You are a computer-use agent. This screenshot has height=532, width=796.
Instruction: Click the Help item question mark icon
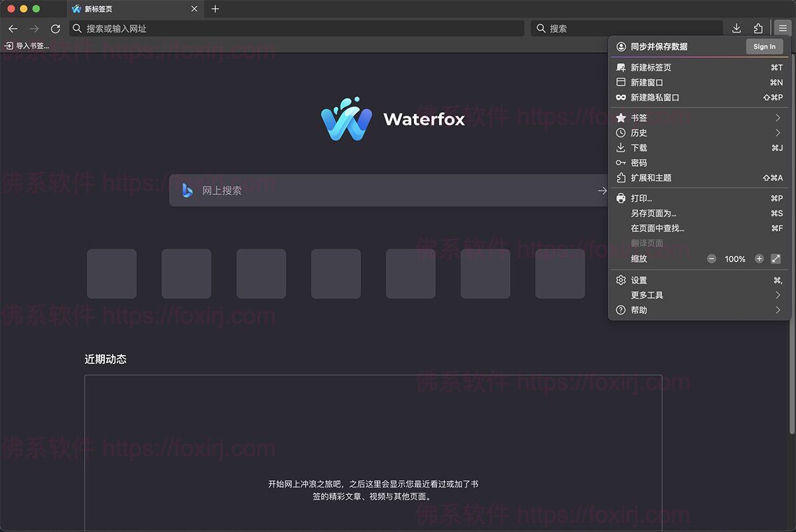621,310
